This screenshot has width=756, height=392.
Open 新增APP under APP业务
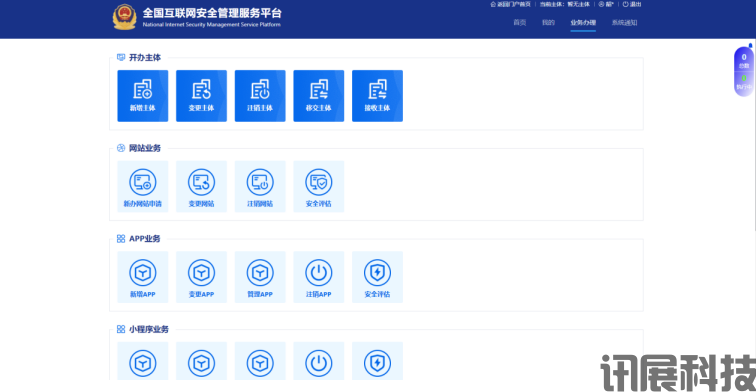[x=143, y=277]
